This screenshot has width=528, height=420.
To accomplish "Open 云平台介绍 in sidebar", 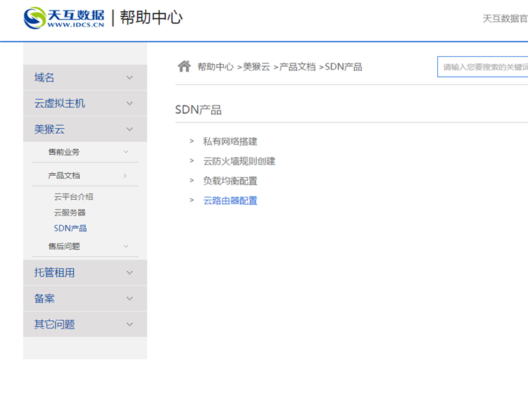I will (x=73, y=197).
